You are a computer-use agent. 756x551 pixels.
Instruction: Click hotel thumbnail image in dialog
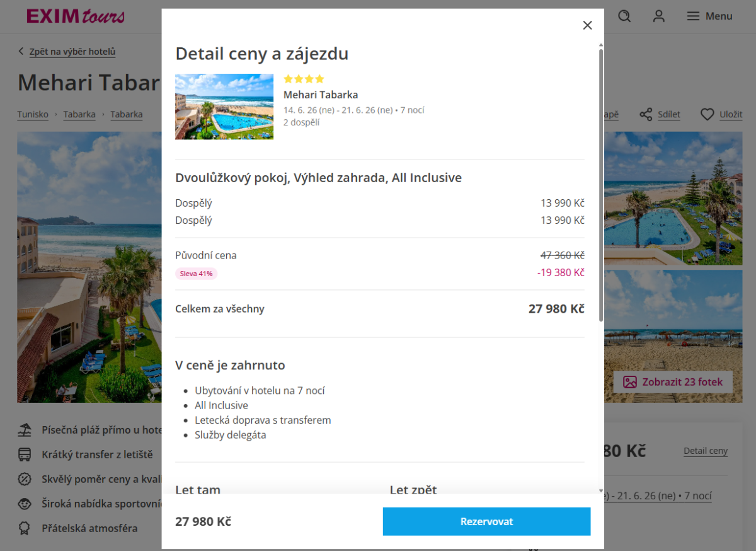click(224, 107)
